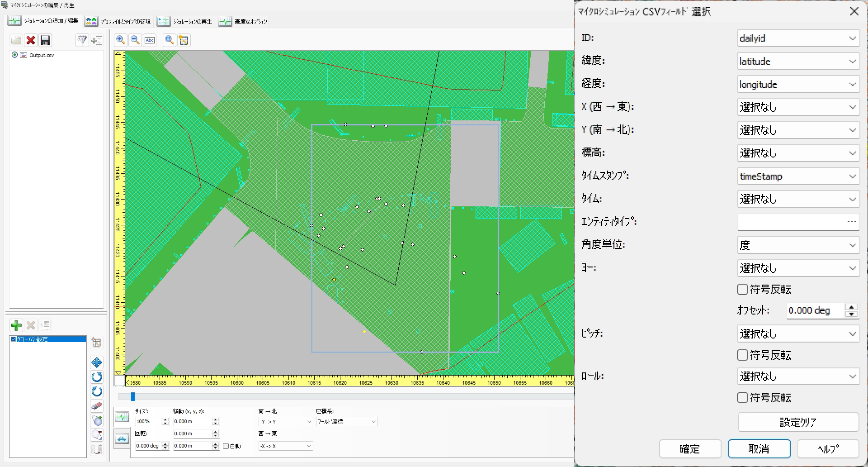Open the 座標系 dropdown showing ワールド座標
Screen dimensions: 868x467
346,421
